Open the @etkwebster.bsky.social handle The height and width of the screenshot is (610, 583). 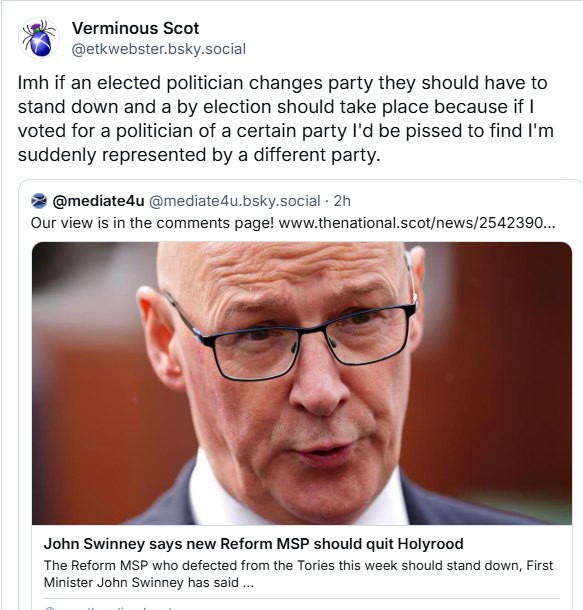tap(159, 49)
